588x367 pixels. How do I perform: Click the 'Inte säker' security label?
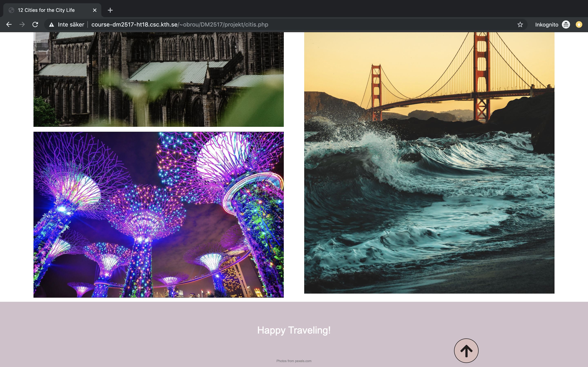pyautogui.click(x=71, y=24)
